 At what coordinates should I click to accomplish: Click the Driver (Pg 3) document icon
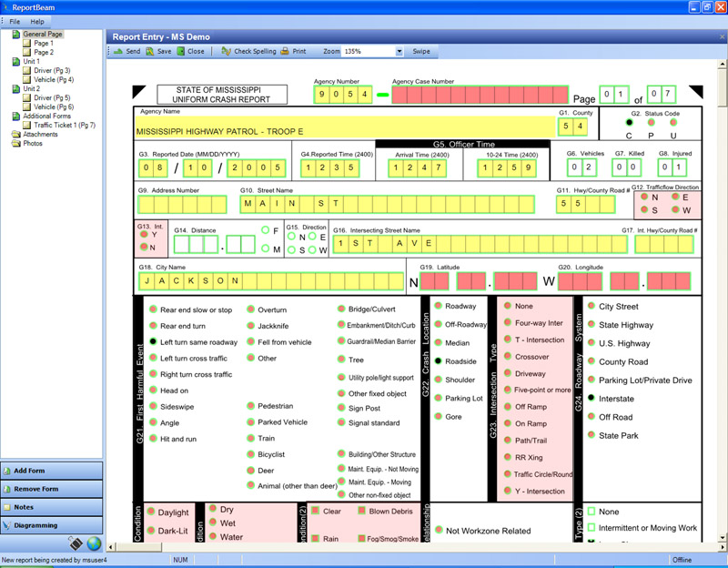(27, 71)
